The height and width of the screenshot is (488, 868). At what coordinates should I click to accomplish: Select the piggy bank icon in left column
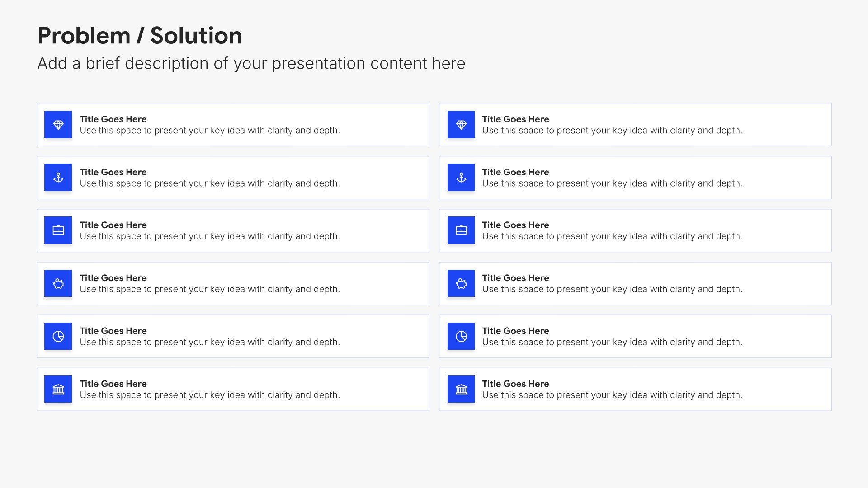[x=58, y=283]
